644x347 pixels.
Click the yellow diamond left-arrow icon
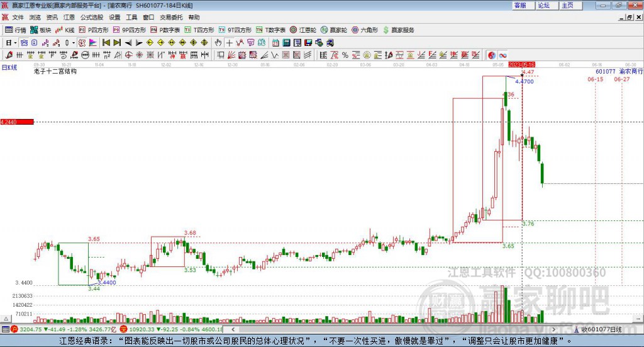150,43
